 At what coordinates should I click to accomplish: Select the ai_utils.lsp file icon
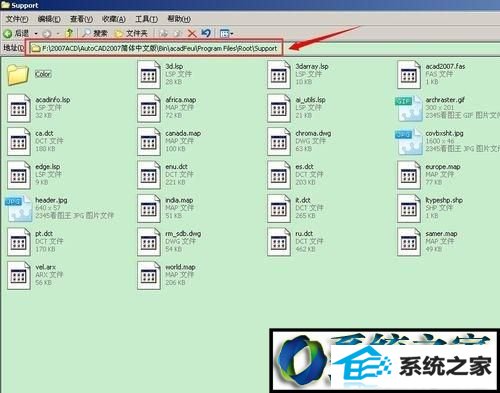279,108
